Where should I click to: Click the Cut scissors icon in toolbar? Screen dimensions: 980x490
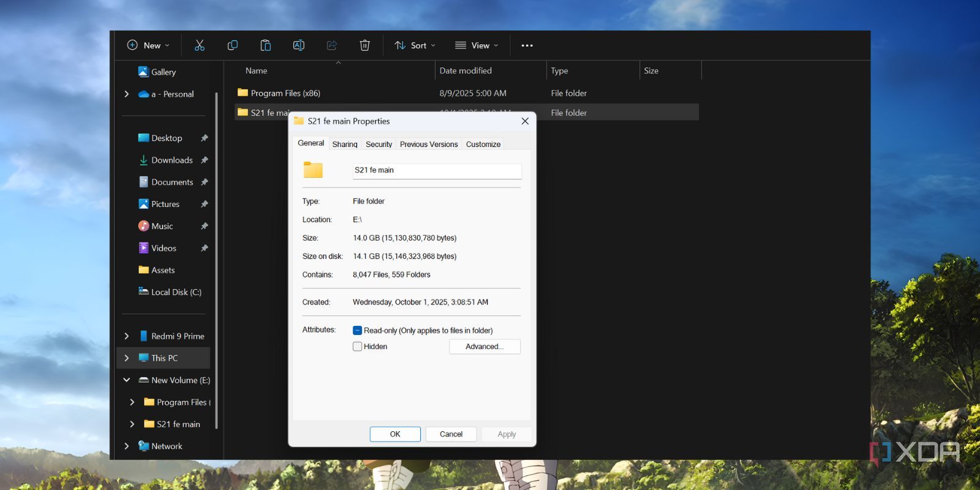pos(199,45)
